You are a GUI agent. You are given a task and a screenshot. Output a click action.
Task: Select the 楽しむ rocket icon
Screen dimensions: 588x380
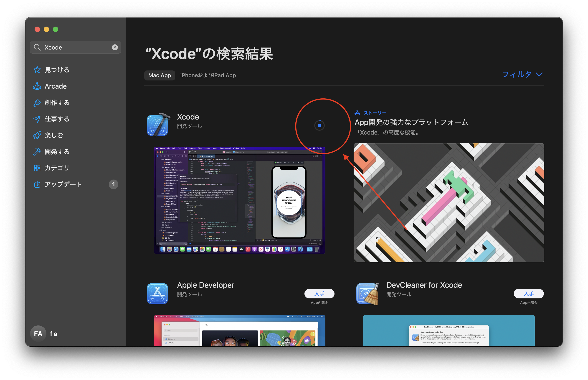pos(37,135)
